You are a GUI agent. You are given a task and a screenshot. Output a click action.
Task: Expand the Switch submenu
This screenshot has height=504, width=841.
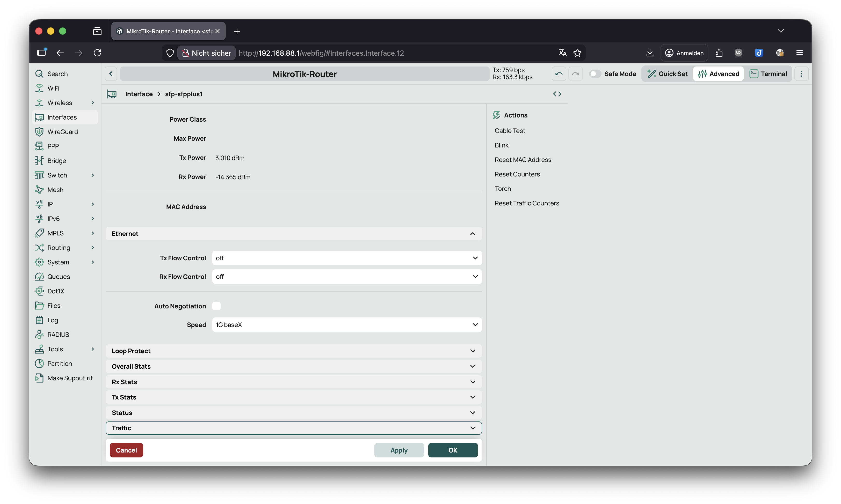click(93, 175)
